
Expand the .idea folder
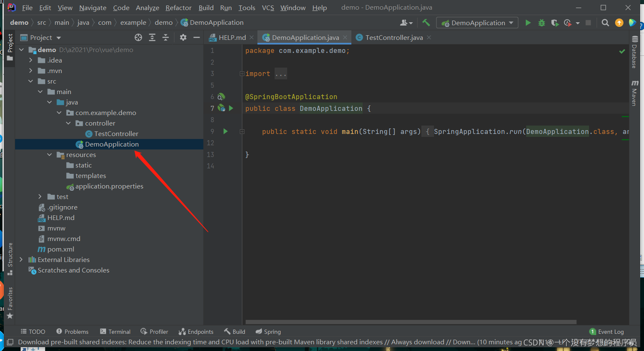pyautogui.click(x=31, y=60)
